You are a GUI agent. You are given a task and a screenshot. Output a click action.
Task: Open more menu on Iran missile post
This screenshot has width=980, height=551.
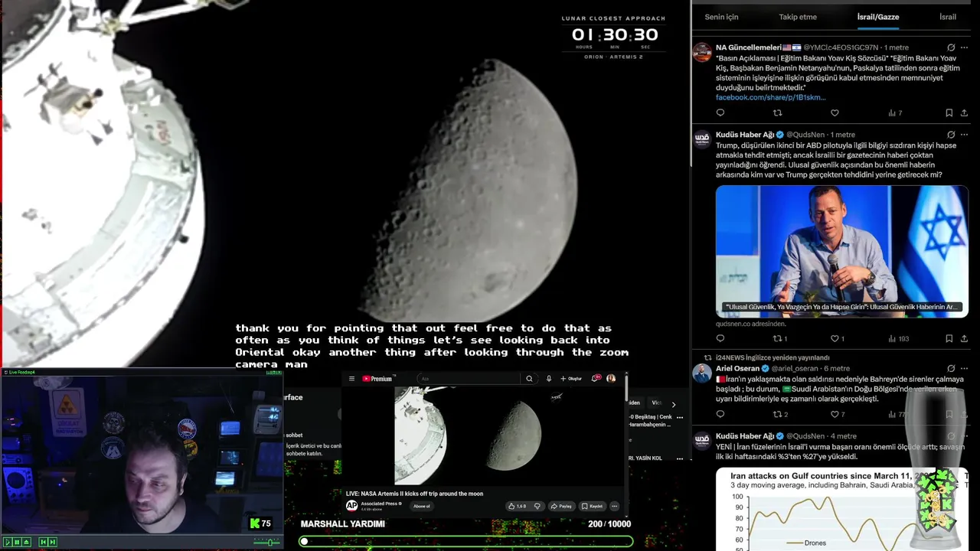click(x=964, y=436)
